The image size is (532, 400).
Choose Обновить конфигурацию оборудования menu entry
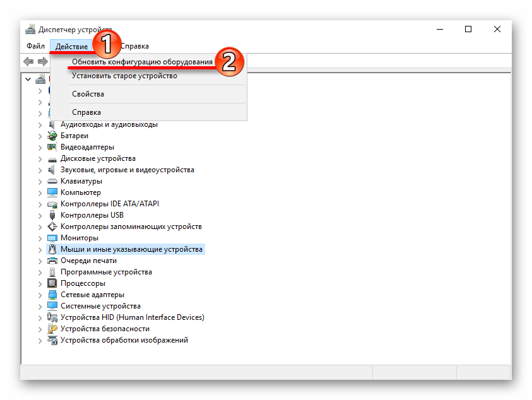[142, 62]
